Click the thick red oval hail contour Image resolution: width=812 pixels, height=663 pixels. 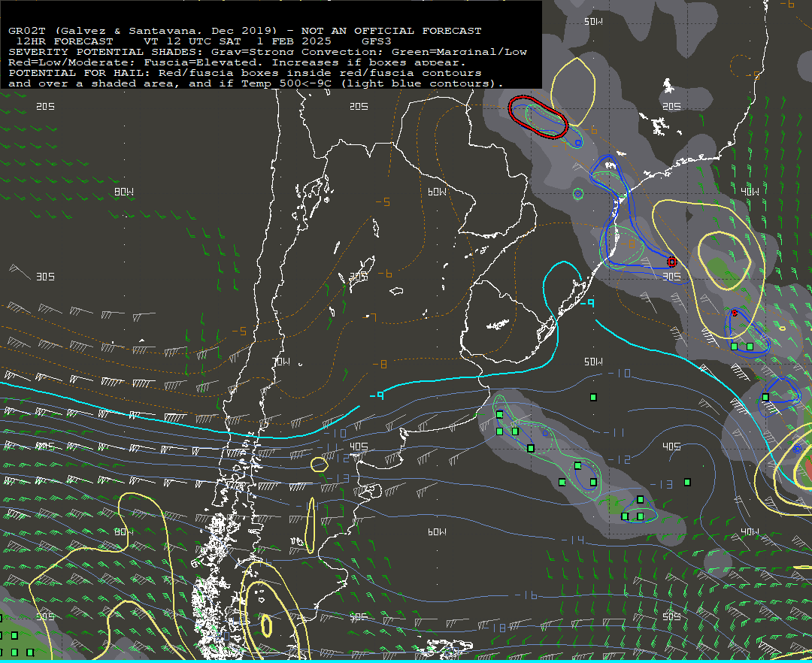(x=538, y=117)
